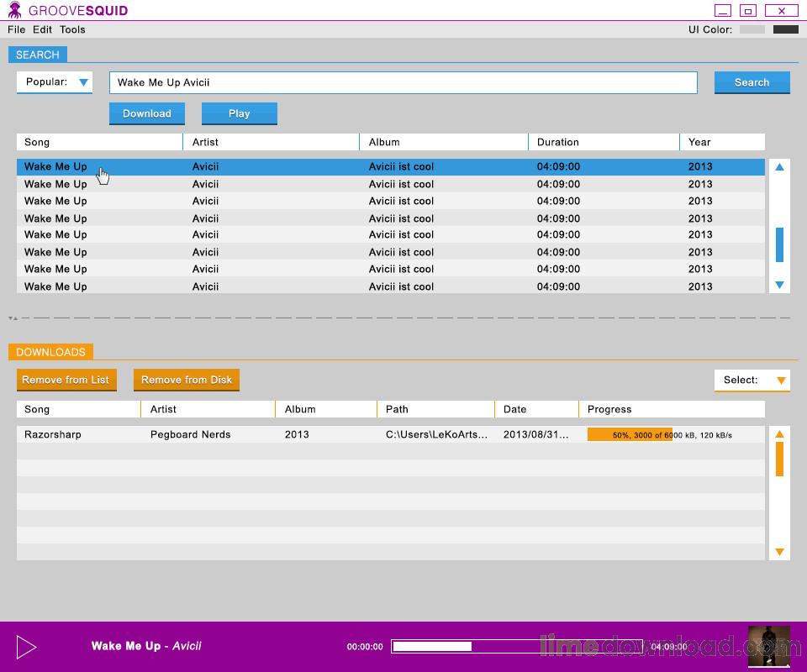
Task: Sort downloads by Progress column header
Action: [x=672, y=409]
